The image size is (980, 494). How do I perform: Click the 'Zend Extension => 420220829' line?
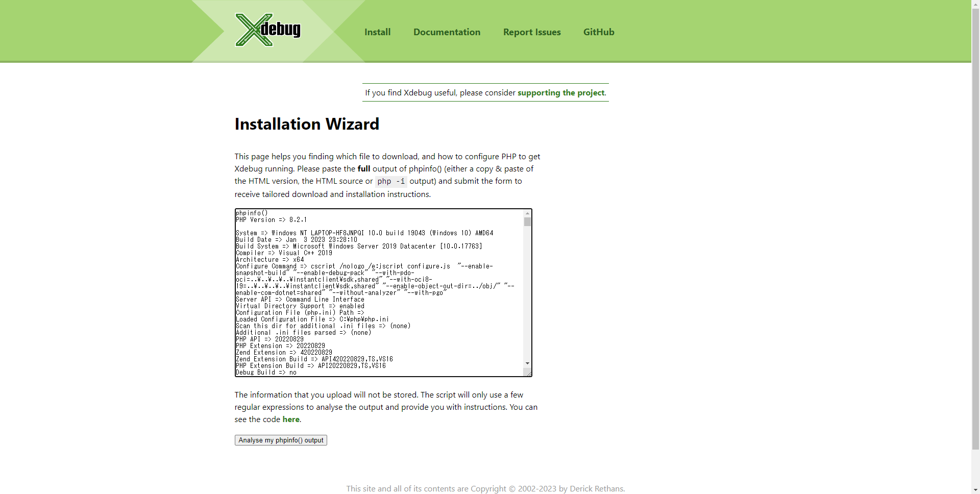284,353
